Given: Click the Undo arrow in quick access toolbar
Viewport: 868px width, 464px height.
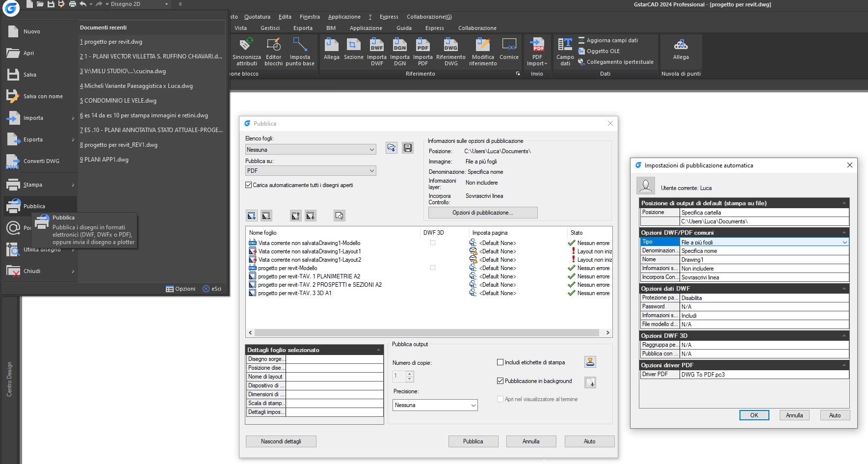Looking at the screenshot, I should 83,4.
